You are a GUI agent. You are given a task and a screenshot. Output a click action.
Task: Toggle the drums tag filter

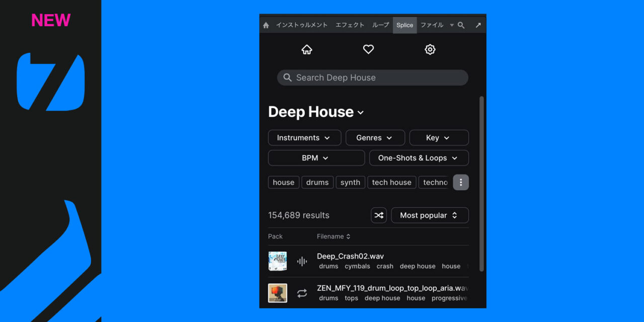pos(317,183)
